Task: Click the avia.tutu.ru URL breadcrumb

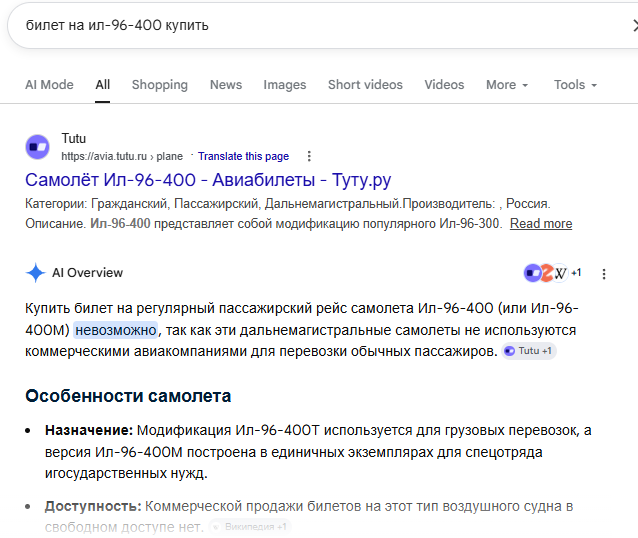Action: [x=122, y=156]
